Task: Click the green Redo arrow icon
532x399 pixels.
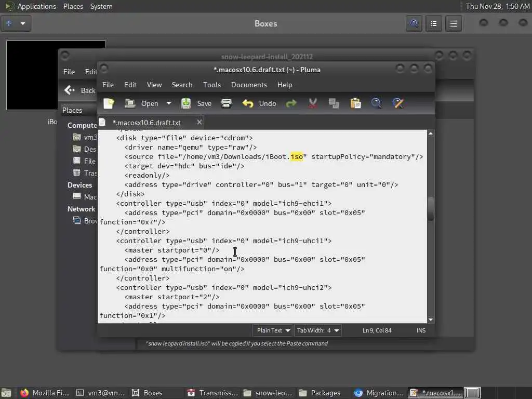Action: click(291, 103)
